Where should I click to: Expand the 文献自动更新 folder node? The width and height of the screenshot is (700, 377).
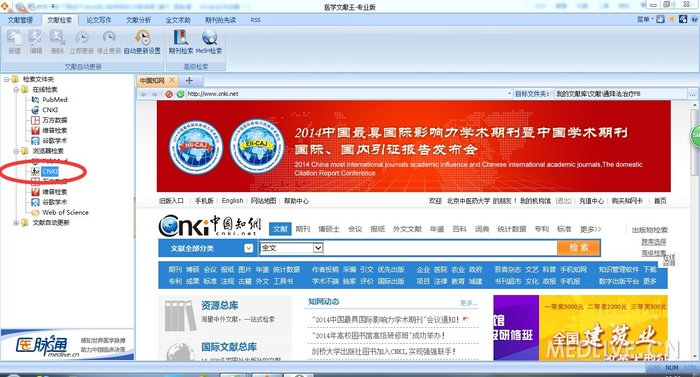click(16, 222)
